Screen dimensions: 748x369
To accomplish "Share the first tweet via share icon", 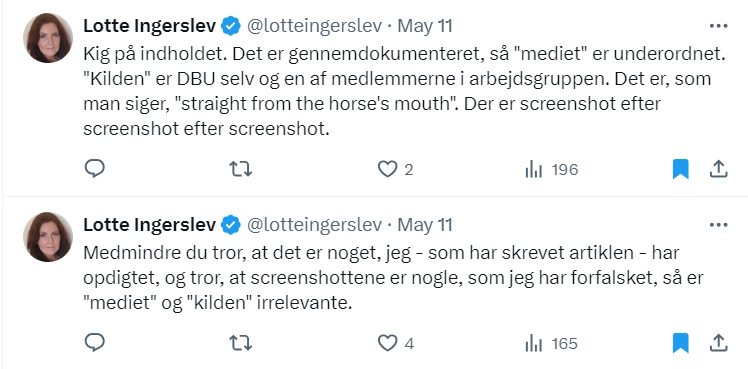I will pos(718,169).
